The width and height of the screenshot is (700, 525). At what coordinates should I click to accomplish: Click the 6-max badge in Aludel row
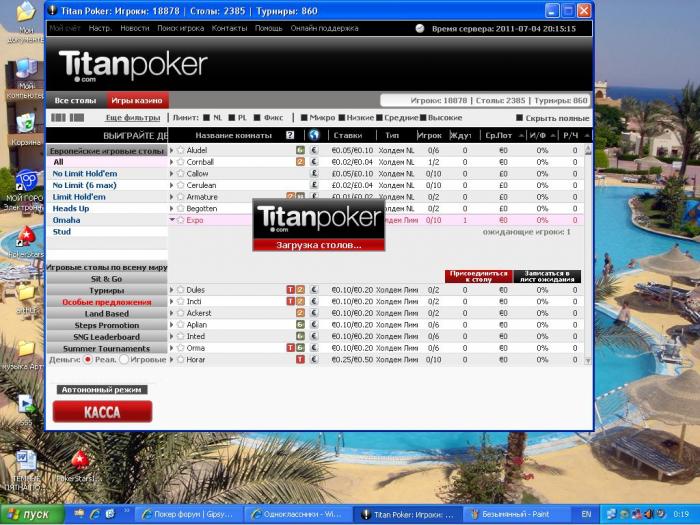(300, 150)
